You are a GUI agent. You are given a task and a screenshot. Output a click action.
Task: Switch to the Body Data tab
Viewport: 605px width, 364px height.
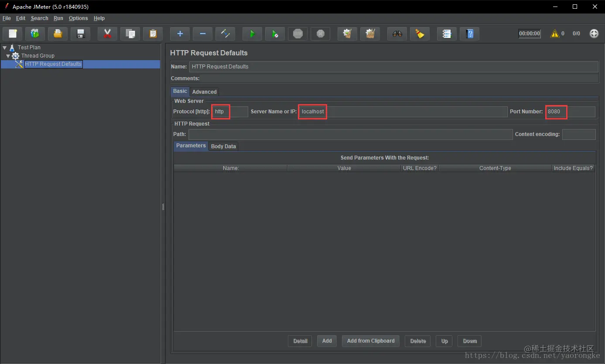coord(223,146)
